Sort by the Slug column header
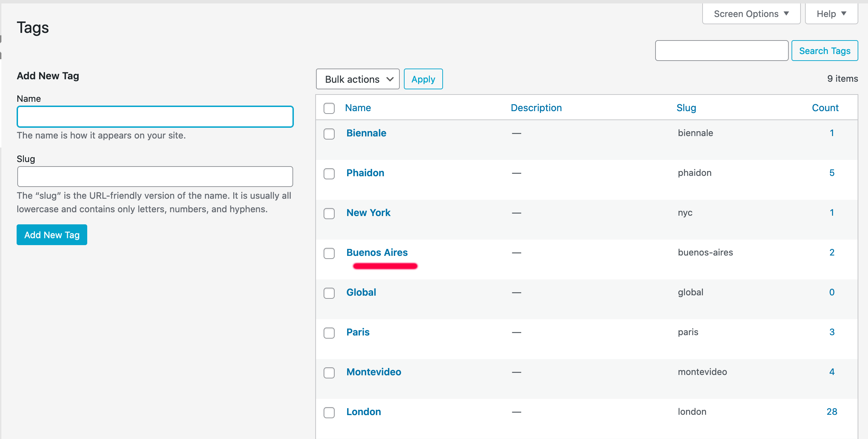This screenshot has width=868, height=439. 686,108
